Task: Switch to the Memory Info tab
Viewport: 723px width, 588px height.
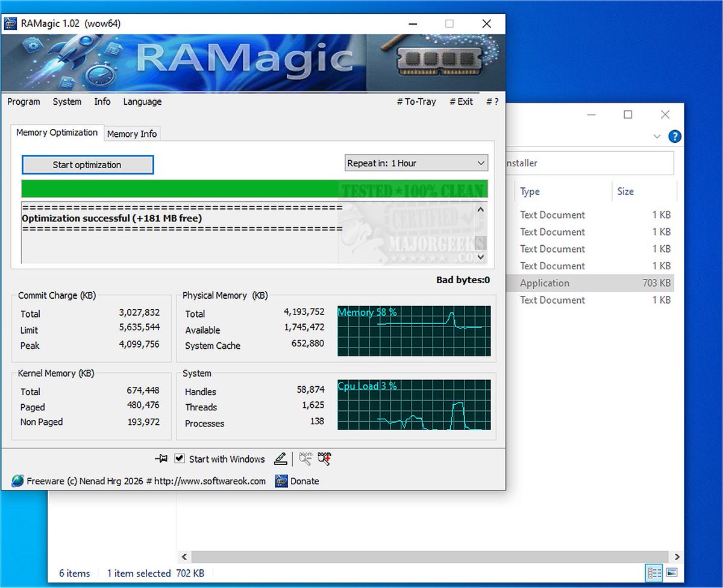Action: [x=132, y=134]
